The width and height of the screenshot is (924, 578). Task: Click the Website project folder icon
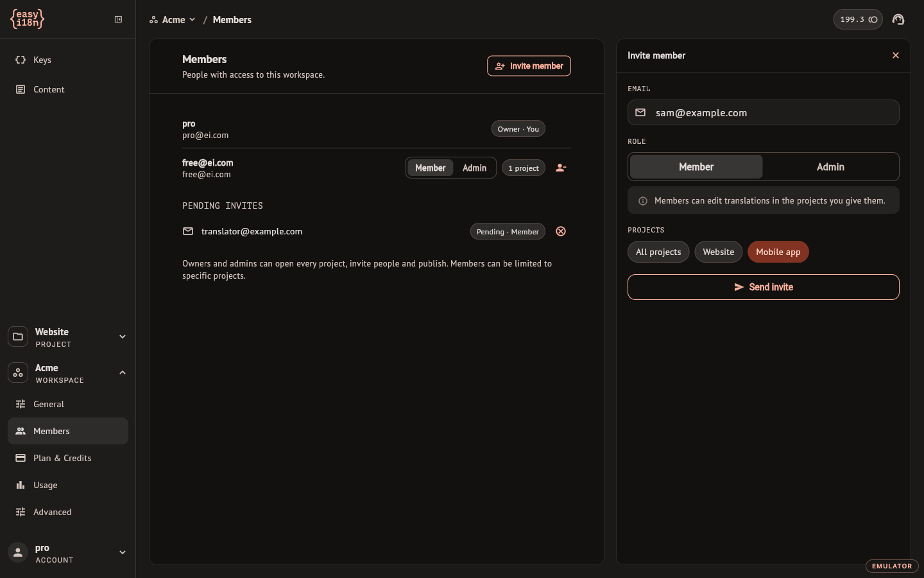[18, 337]
